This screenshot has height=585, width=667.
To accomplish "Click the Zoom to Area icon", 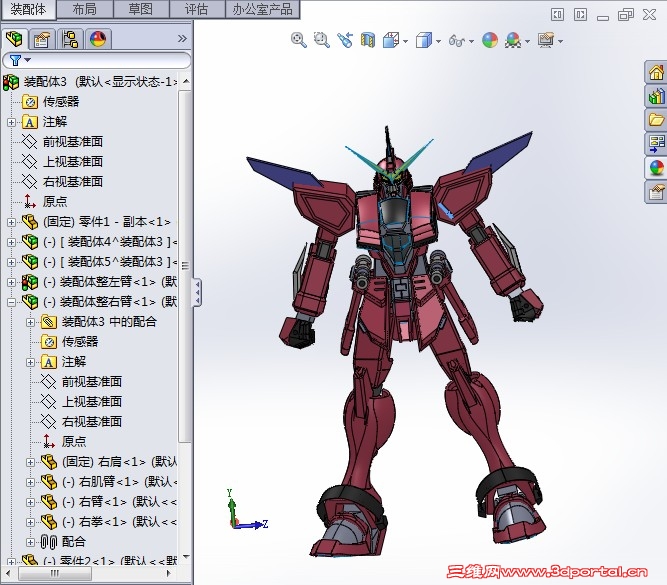I will pyautogui.click(x=322, y=40).
